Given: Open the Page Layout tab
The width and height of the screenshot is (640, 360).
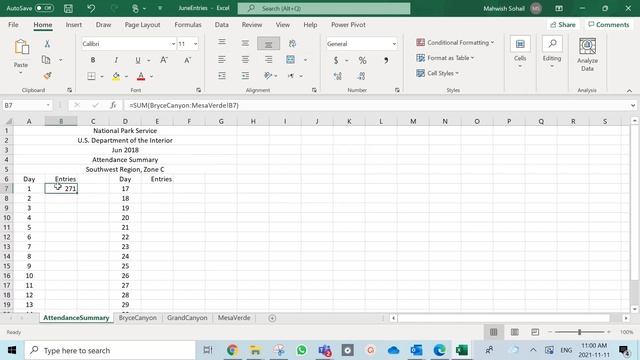Looking at the screenshot, I should [142, 24].
